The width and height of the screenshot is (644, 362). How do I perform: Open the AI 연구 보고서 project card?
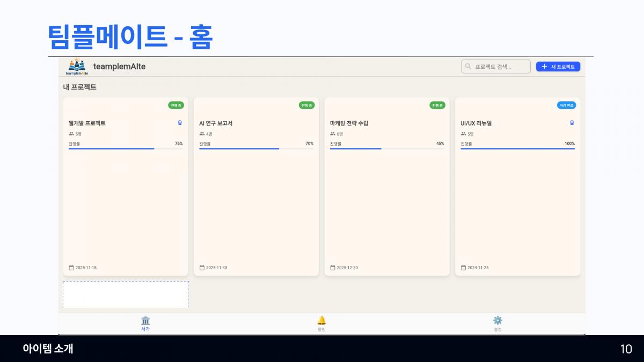(256, 204)
